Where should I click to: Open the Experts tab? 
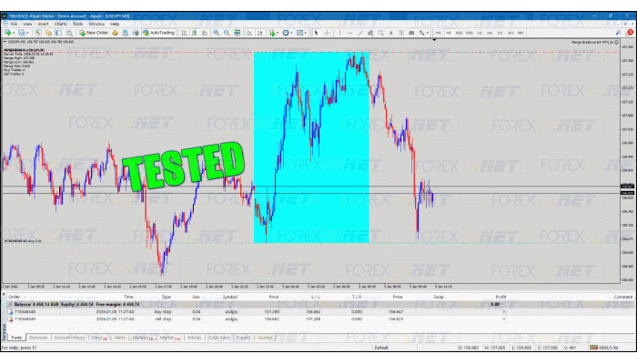[x=243, y=338]
